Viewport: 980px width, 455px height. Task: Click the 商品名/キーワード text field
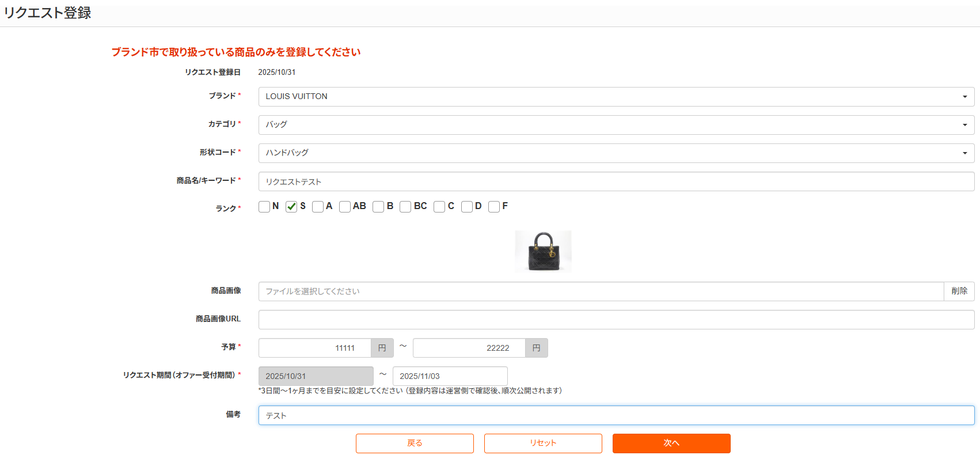(x=616, y=181)
